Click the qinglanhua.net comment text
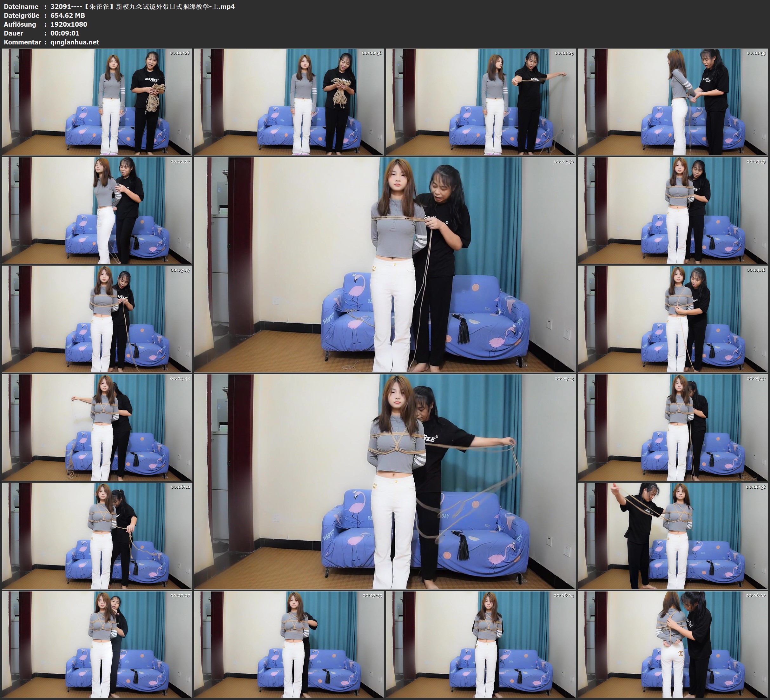Screen dimensions: 770x700 (x=75, y=42)
